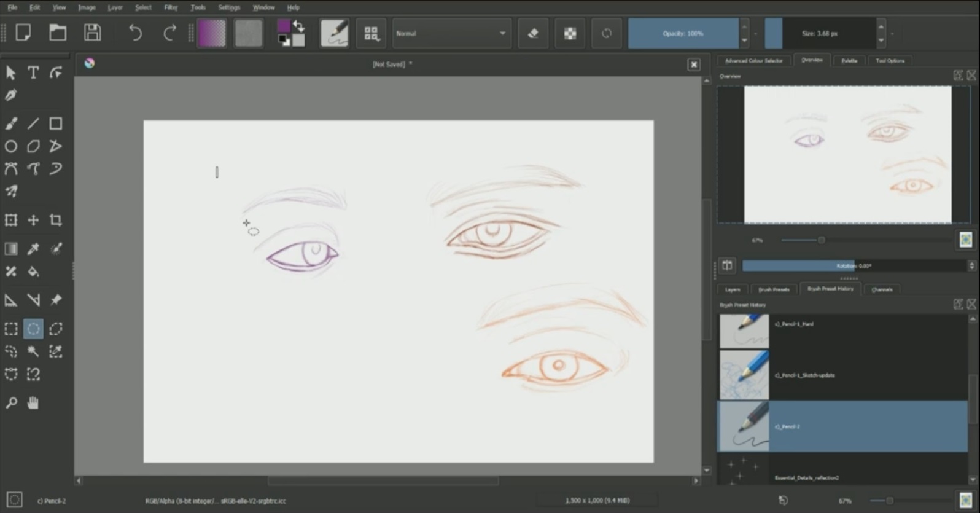Image resolution: width=980 pixels, height=513 pixels.
Task: Toggle selection display mode in status bar
Action: point(15,499)
